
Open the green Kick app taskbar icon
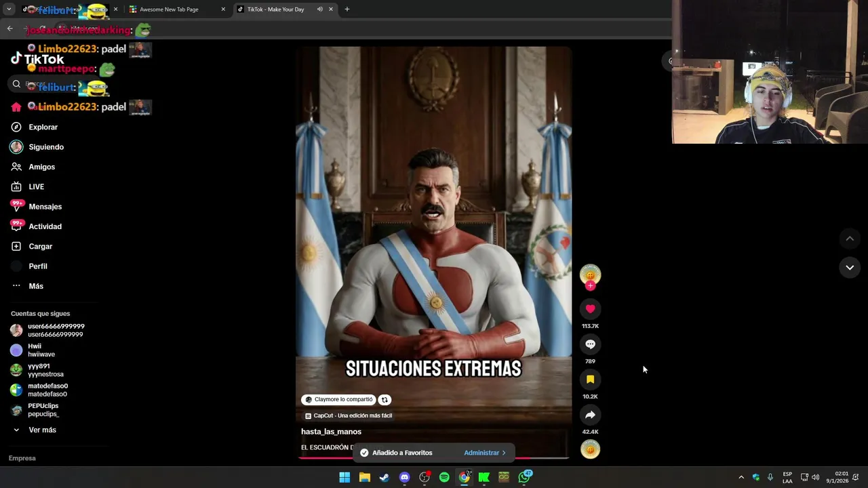point(484,477)
